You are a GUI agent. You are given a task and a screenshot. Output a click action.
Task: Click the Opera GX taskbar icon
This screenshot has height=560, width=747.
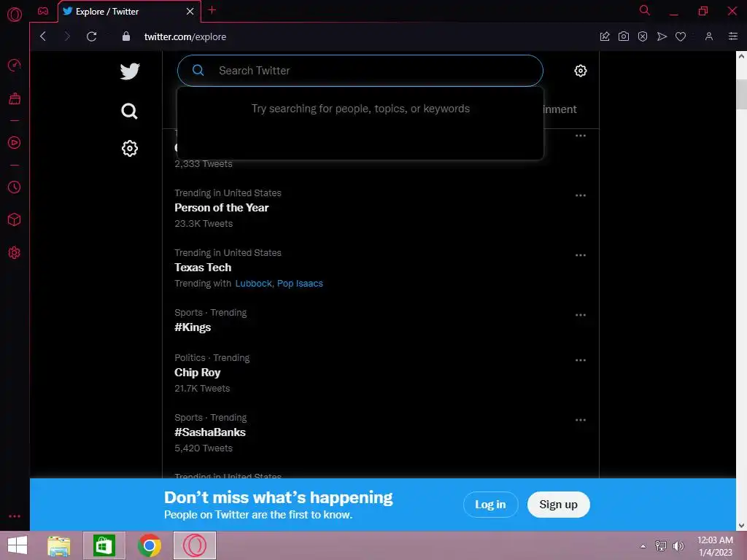pos(194,545)
